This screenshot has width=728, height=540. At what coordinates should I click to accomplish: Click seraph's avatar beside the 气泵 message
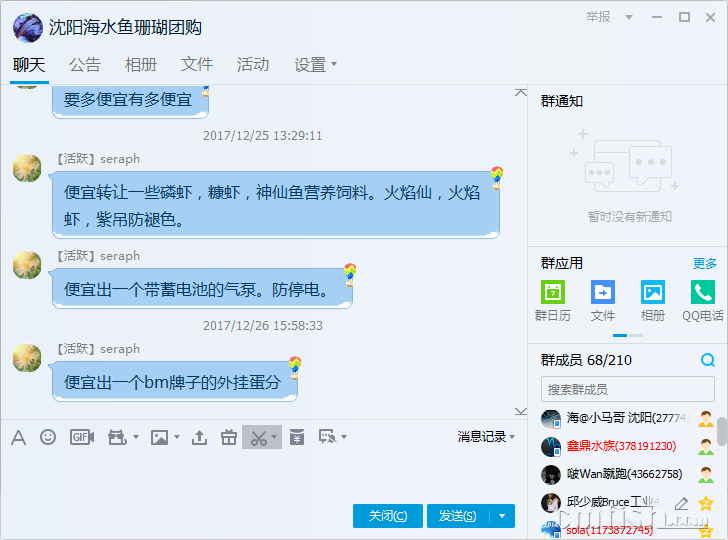point(27,265)
